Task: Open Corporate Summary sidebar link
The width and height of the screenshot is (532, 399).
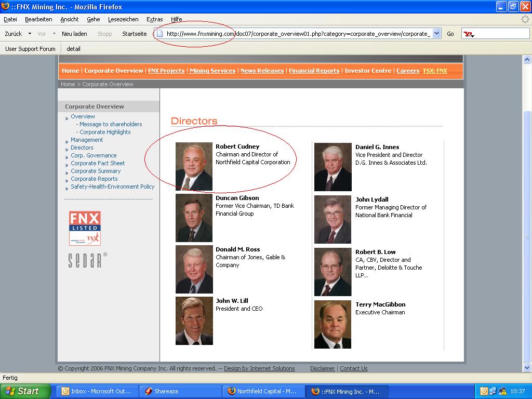Action: 96,171
